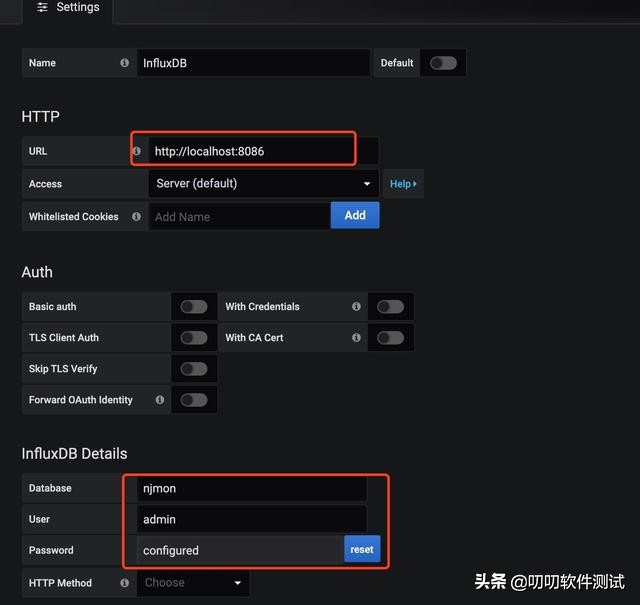Open the Access Help link
The image size is (640, 605).
403,184
